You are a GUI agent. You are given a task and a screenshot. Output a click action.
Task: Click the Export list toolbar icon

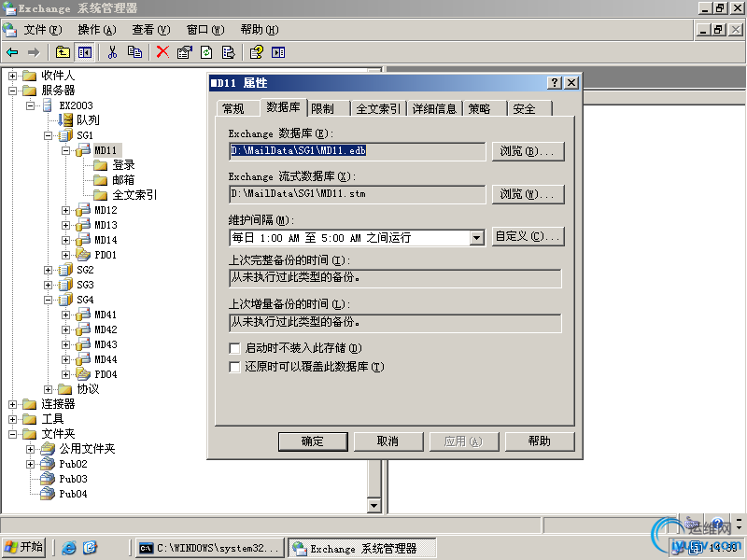click(228, 52)
